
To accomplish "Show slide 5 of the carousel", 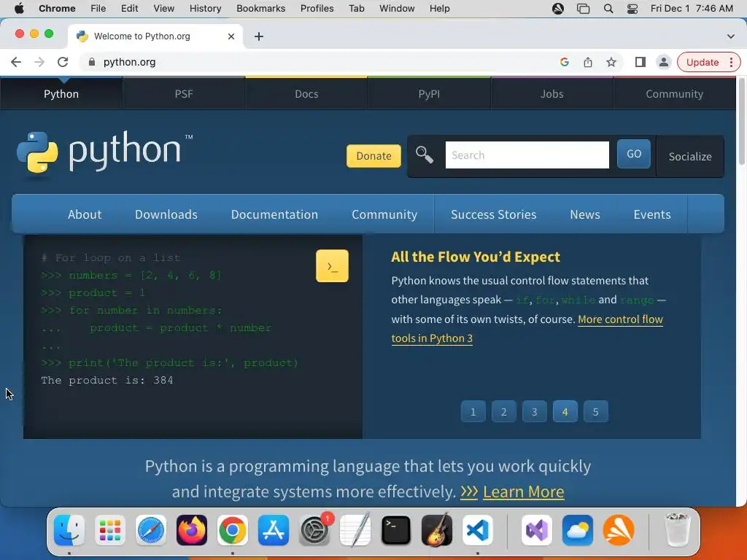I will point(595,411).
